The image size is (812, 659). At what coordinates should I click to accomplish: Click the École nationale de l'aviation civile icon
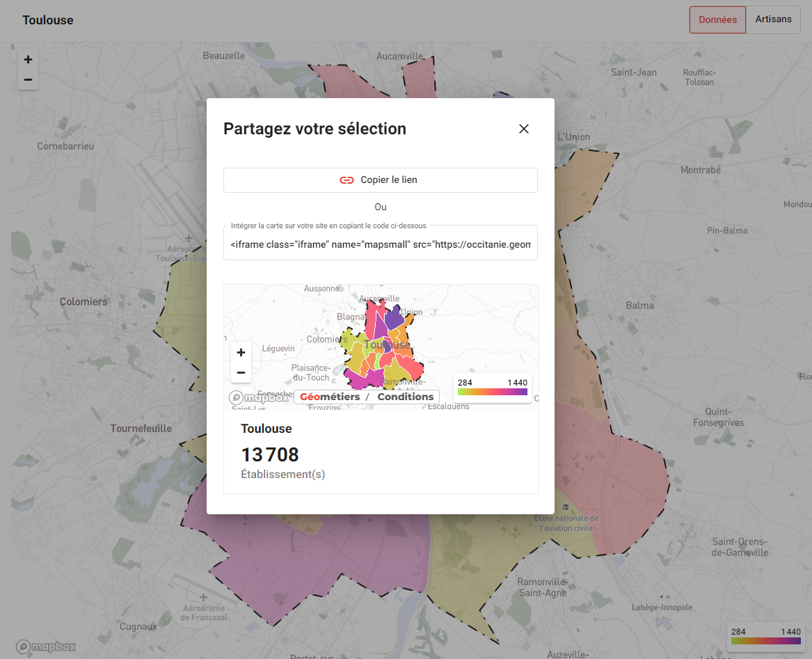tap(566, 507)
